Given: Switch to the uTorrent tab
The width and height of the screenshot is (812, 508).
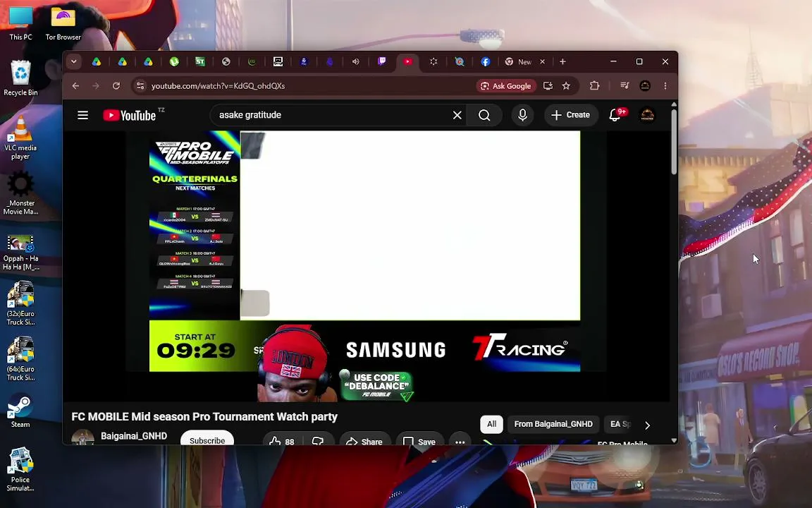Looking at the screenshot, I should (x=174, y=61).
